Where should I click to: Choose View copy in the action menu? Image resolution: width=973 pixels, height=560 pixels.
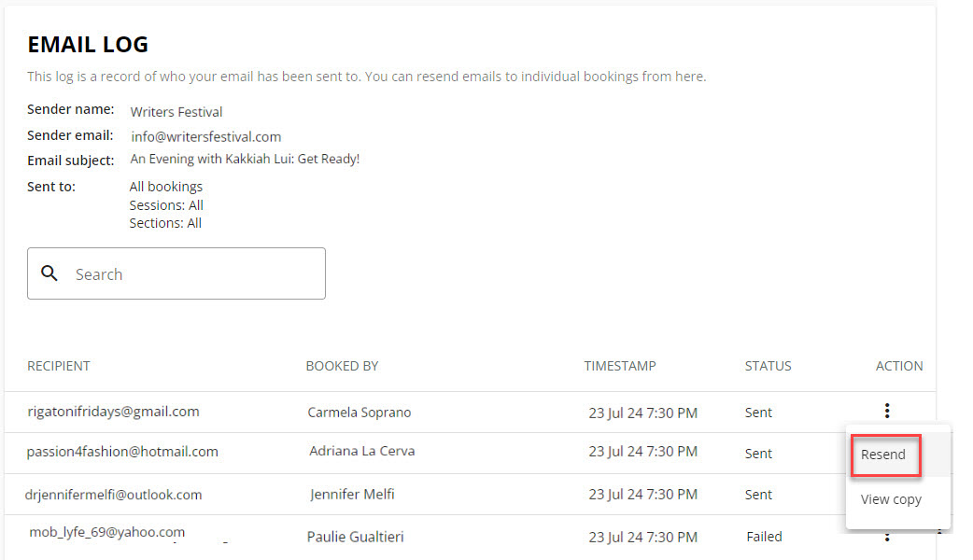(891, 499)
